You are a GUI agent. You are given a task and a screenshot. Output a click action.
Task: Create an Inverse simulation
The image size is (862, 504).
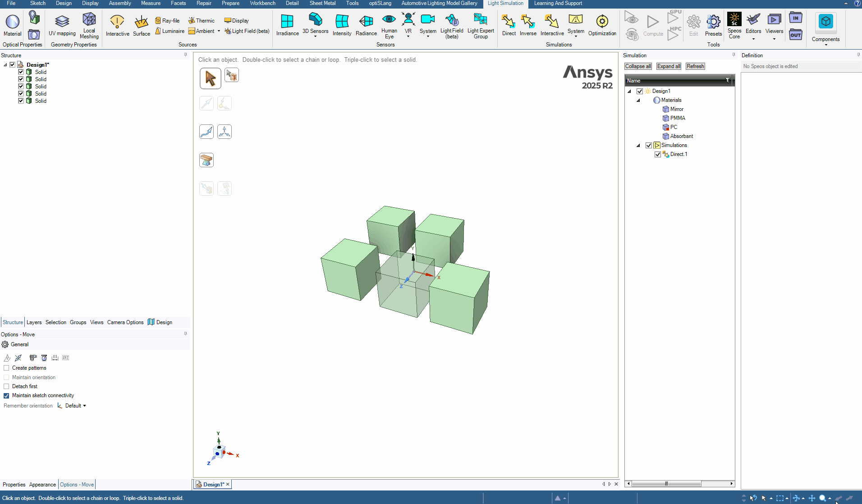[528, 25]
